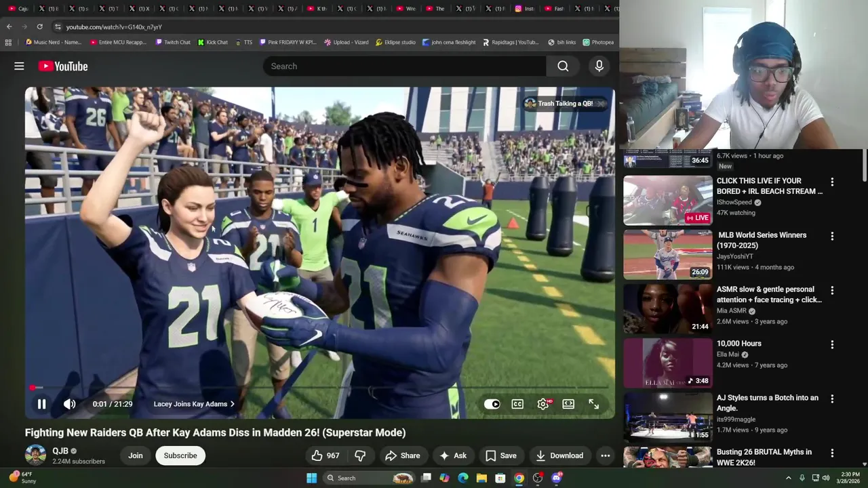Open the Windows Start menu
This screenshot has width=868, height=488.
pyautogui.click(x=311, y=478)
